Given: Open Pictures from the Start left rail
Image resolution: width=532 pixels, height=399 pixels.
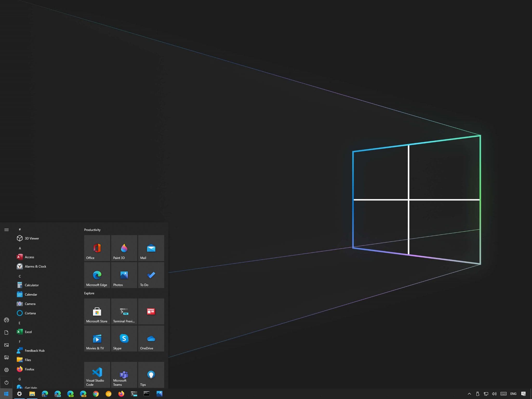Looking at the screenshot, I should pyautogui.click(x=6, y=345).
